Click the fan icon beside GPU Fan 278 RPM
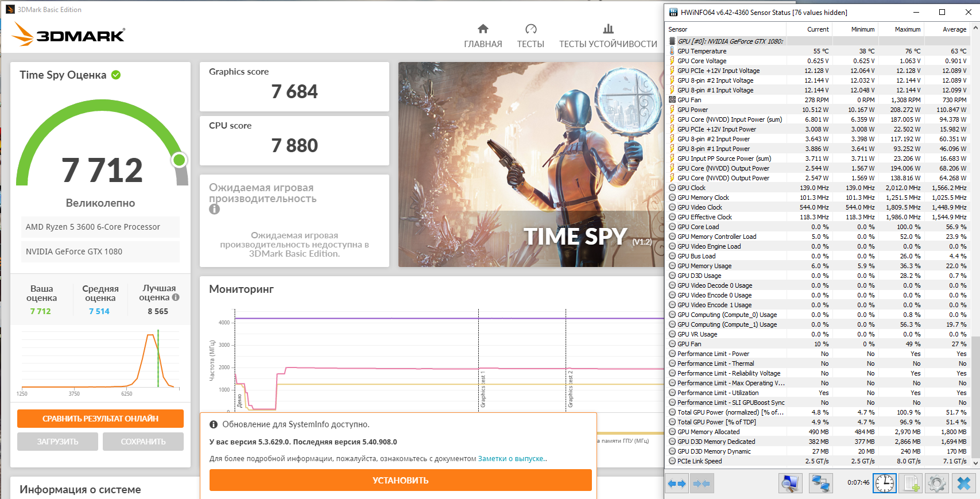This screenshot has height=499, width=980. 672,100
